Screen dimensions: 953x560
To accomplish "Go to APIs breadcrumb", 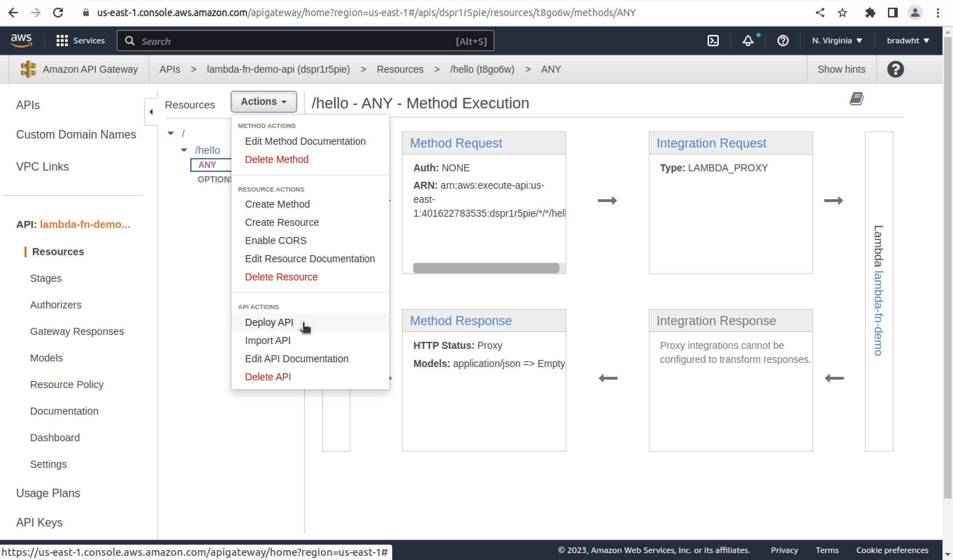I will 170,69.
